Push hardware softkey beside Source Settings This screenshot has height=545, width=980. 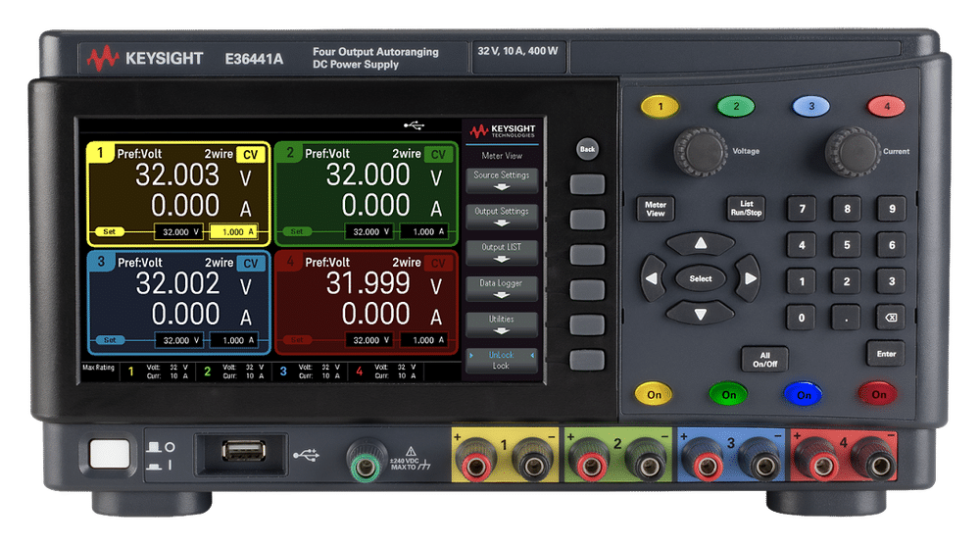pos(587,184)
